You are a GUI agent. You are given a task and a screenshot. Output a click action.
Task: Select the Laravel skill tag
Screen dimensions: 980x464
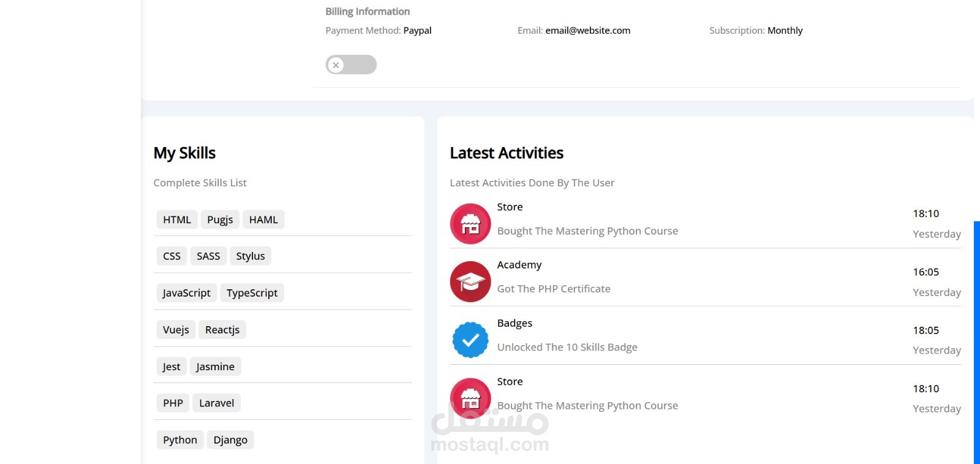click(216, 403)
